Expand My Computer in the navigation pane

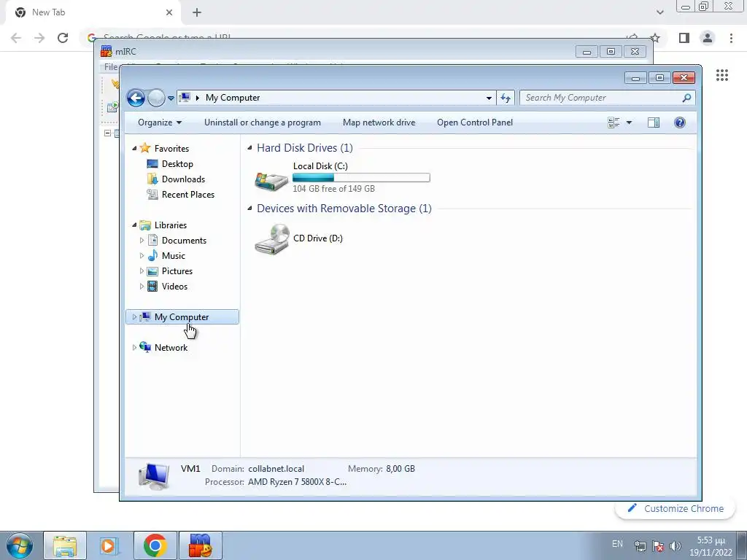[134, 316]
